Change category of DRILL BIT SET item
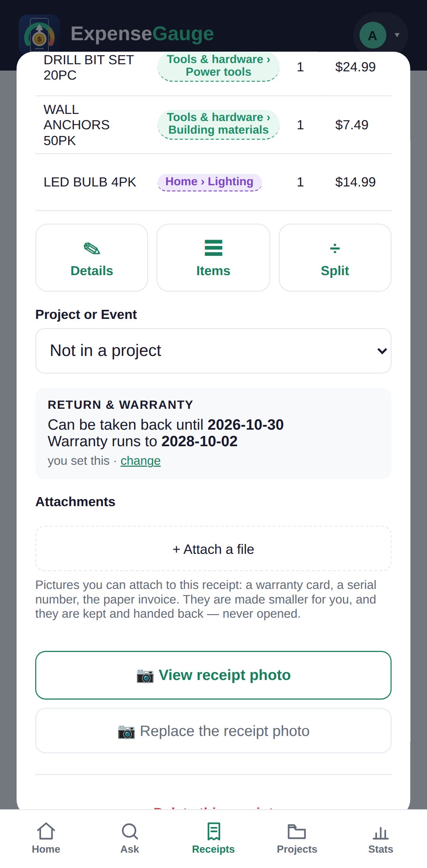Viewport: 427px width, 868px height. tap(218, 66)
